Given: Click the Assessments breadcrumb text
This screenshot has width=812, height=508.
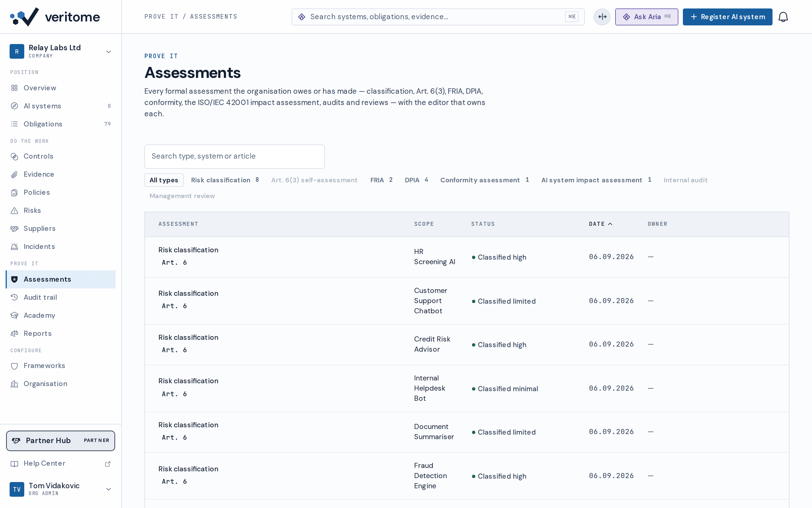Looking at the screenshot, I should click(214, 17).
